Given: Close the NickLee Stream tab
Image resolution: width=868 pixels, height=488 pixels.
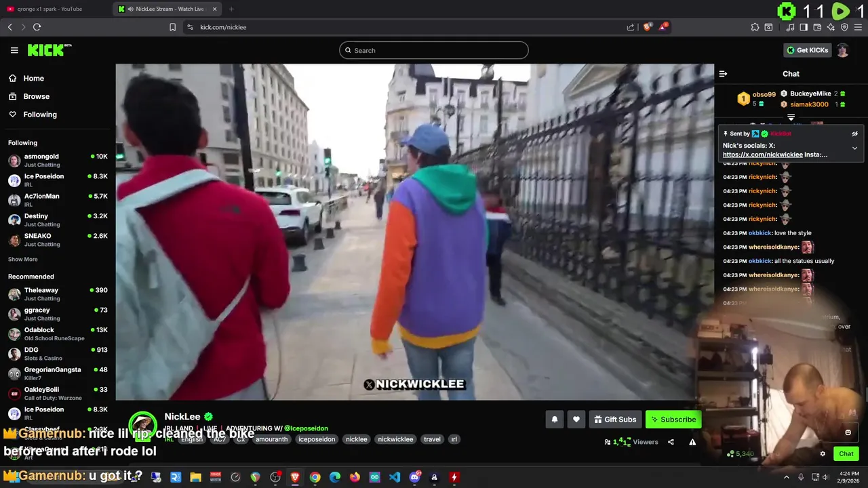Looking at the screenshot, I should [215, 9].
